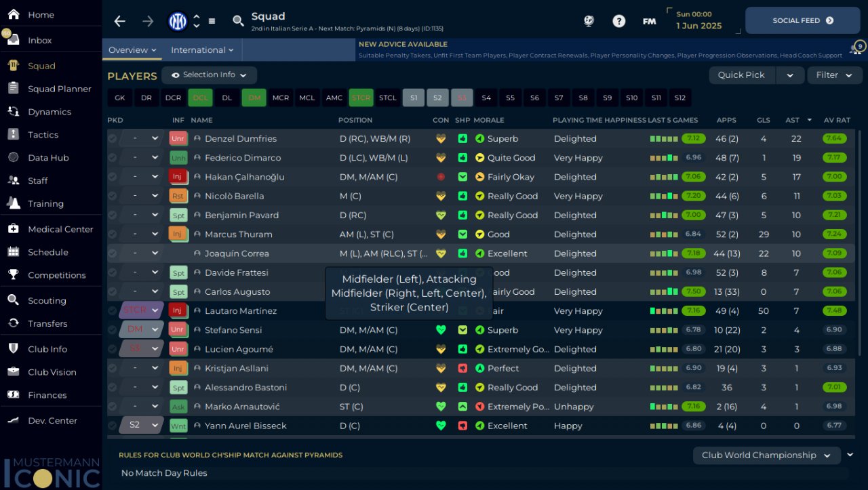Open the Scouting magnifier icon
The width and height of the screenshot is (868, 490).
tap(13, 300)
